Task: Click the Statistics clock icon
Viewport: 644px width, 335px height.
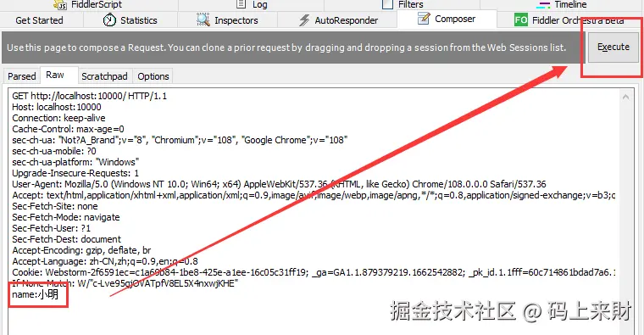Action: pyautogui.click(x=109, y=20)
